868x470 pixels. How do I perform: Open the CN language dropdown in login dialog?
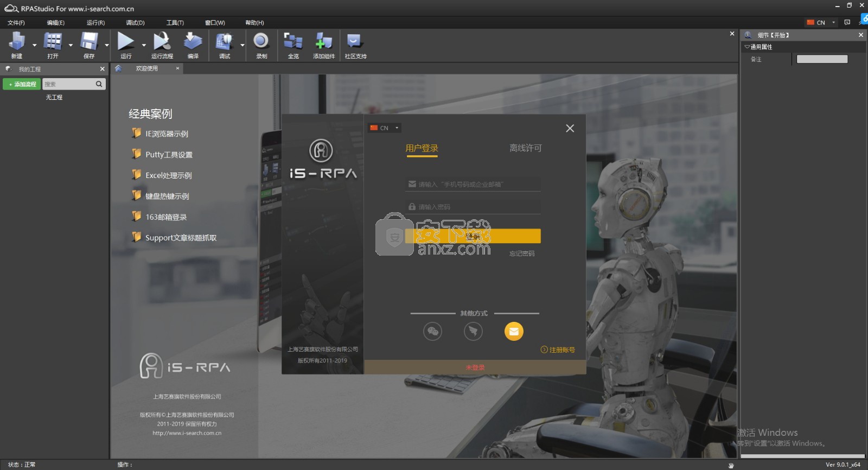pos(397,128)
